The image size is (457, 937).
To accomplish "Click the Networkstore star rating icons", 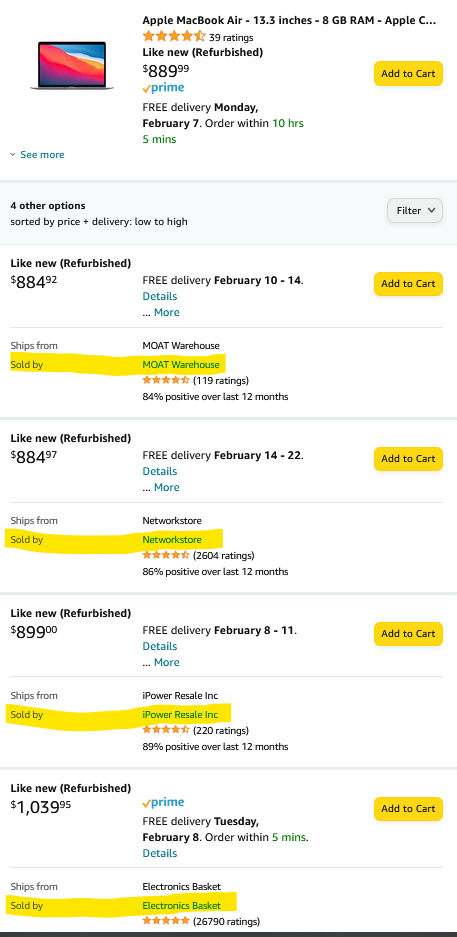I will coord(166,555).
